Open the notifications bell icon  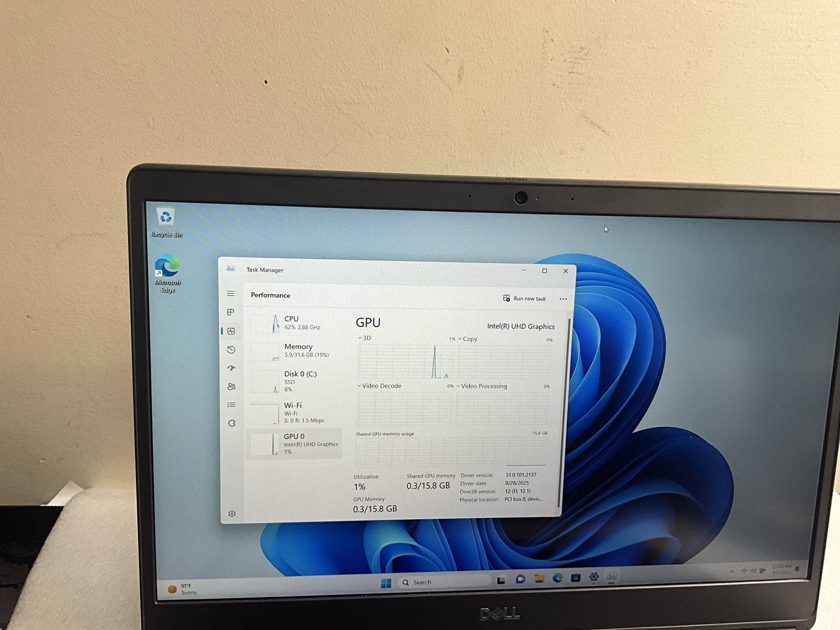click(797, 569)
